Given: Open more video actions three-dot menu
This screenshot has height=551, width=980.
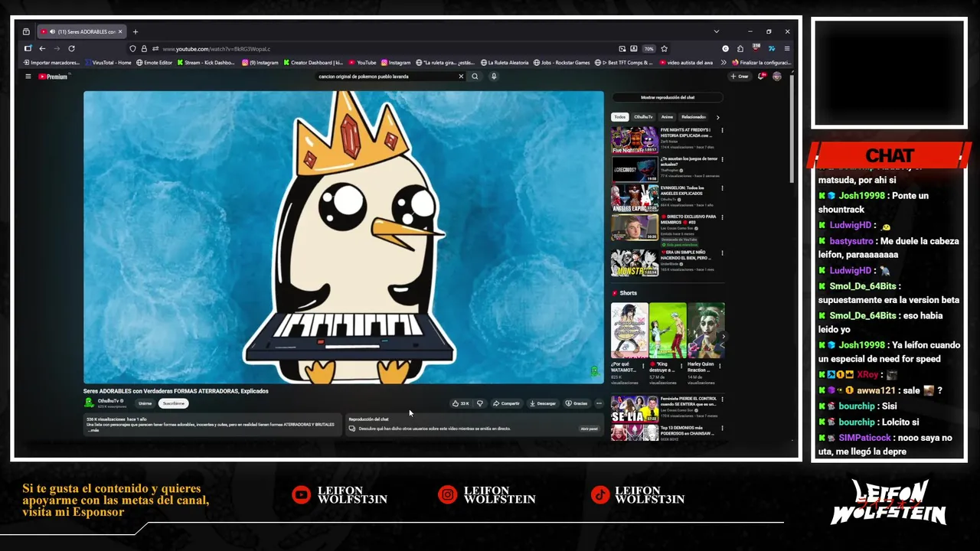Looking at the screenshot, I should 599,403.
